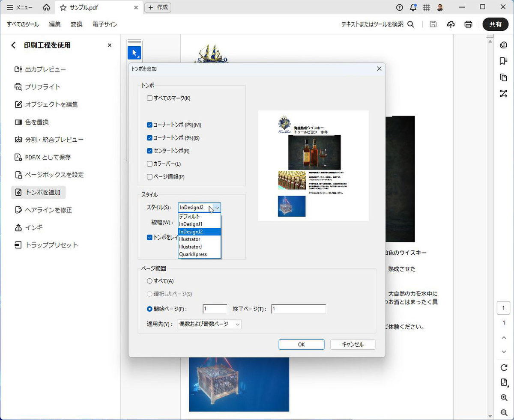Select トラッププリセット tool

46,245
